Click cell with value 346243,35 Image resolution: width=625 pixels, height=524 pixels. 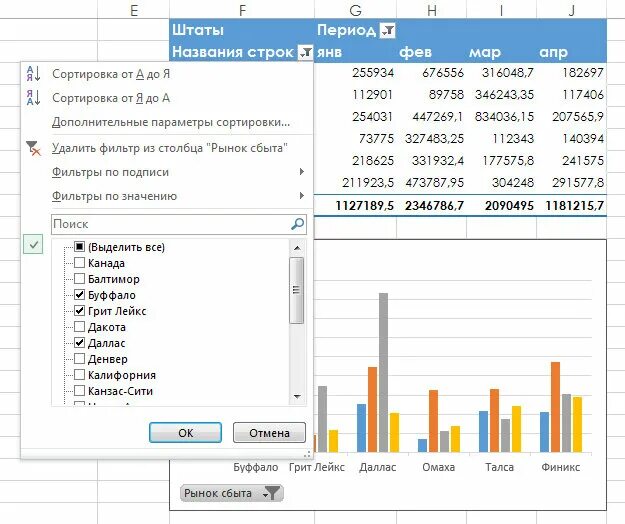pos(501,94)
